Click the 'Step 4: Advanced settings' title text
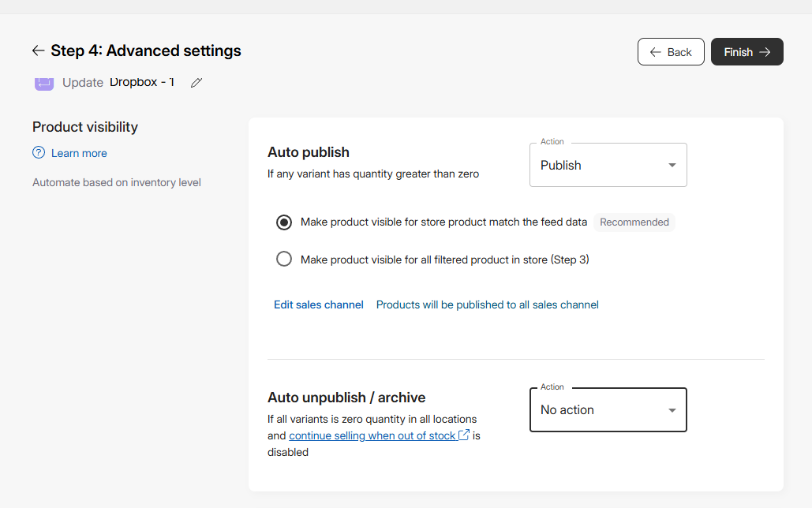The image size is (812, 508). (x=146, y=51)
